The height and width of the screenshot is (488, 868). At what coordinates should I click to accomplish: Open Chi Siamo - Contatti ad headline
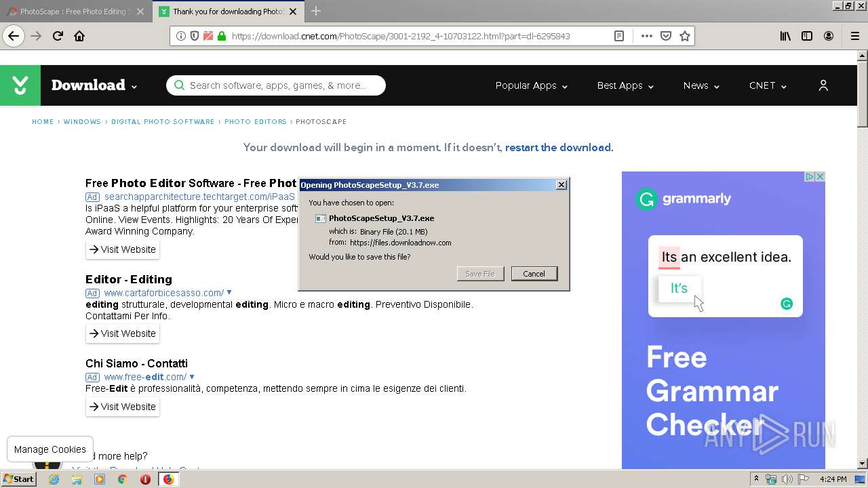tap(136, 363)
